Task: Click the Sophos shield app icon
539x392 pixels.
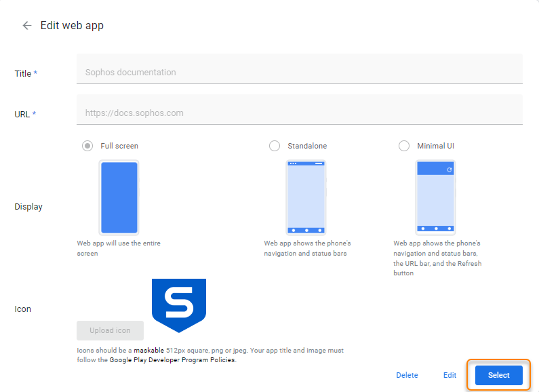Action: coord(178,305)
